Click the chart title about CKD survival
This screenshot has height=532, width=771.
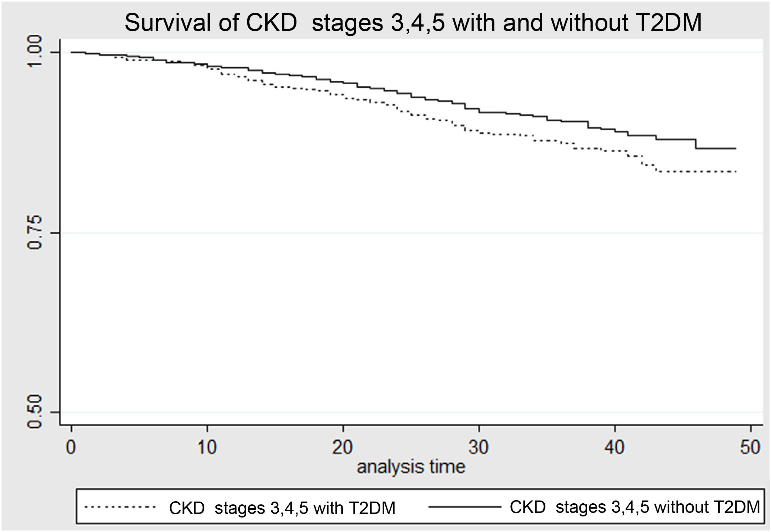(413, 23)
